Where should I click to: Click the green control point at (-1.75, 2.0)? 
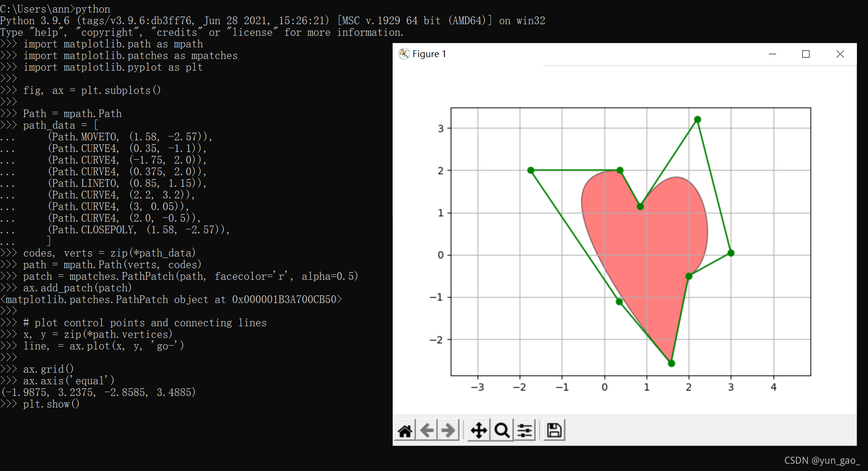click(x=530, y=170)
